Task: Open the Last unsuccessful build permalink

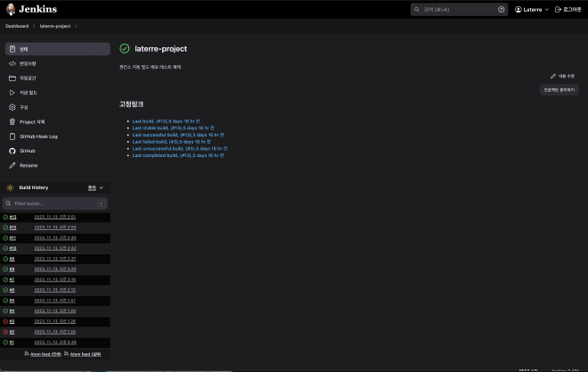Action: (180, 148)
